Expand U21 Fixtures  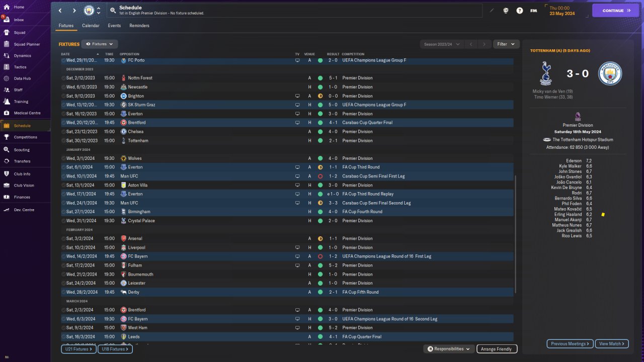pos(78,349)
